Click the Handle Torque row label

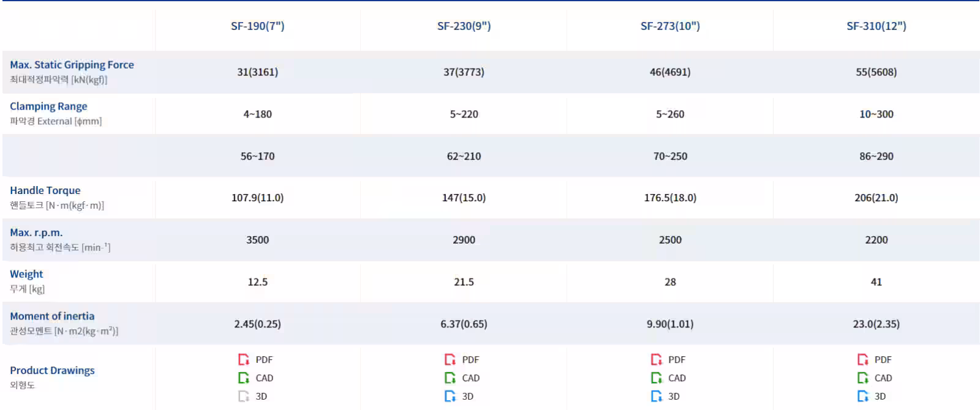click(45, 190)
